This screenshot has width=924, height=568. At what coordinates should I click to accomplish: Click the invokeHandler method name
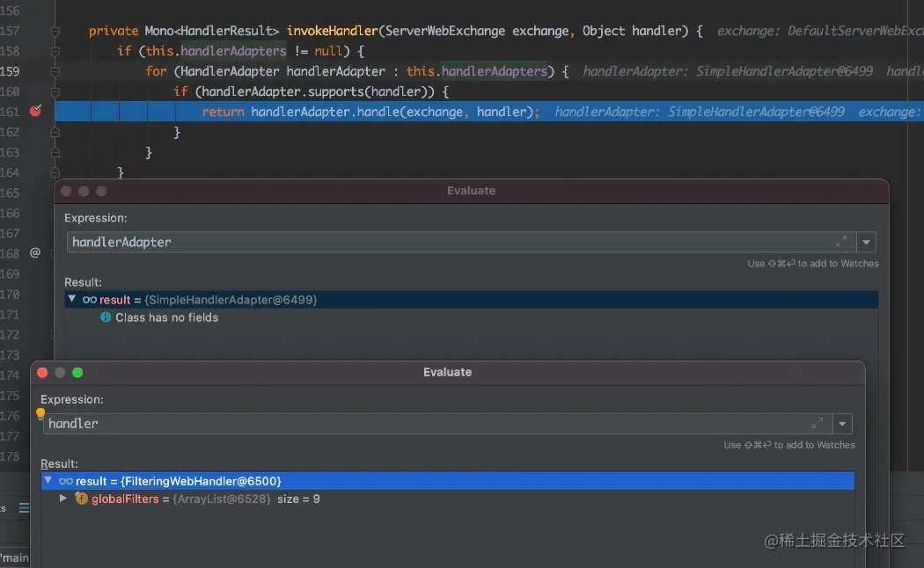pos(332,31)
